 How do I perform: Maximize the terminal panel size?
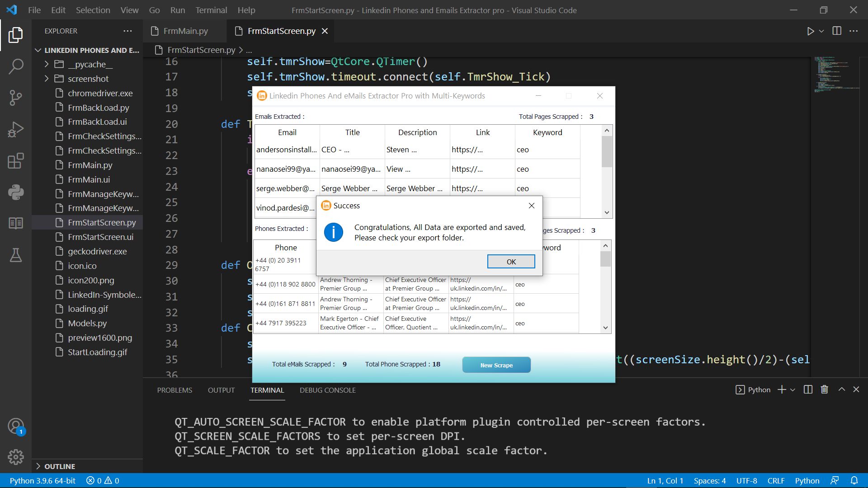point(841,389)
